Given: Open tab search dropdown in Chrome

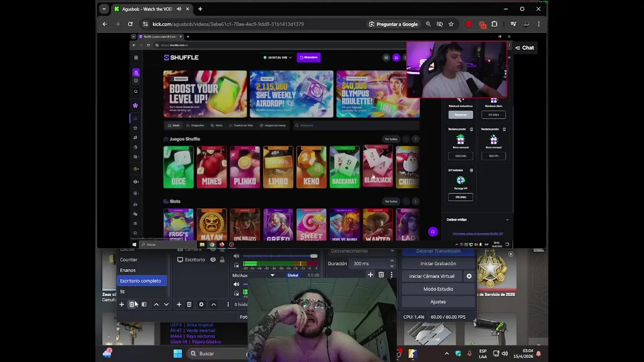Looking at the screenshot, I should click(104, 9).
